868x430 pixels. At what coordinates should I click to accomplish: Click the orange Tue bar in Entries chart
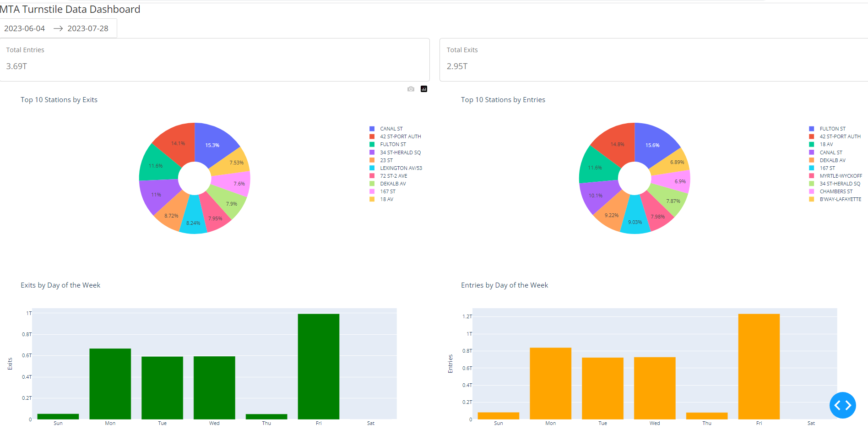point(603,388)
